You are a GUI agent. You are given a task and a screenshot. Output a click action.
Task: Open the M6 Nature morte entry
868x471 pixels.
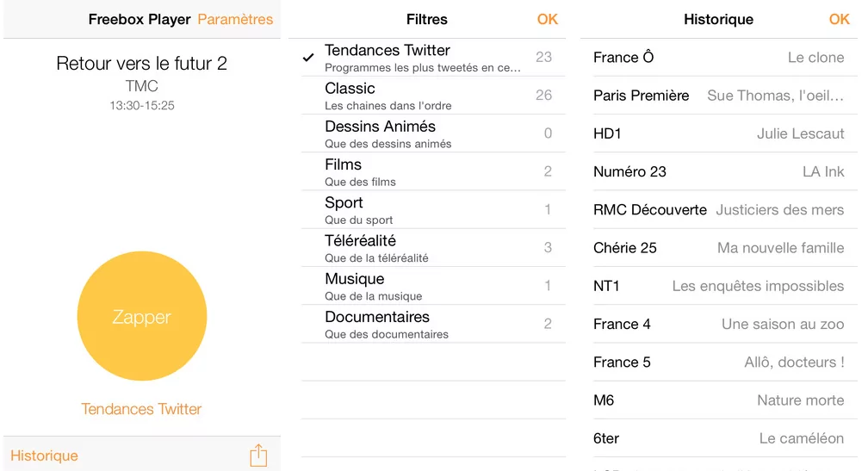tap(718, 400)
